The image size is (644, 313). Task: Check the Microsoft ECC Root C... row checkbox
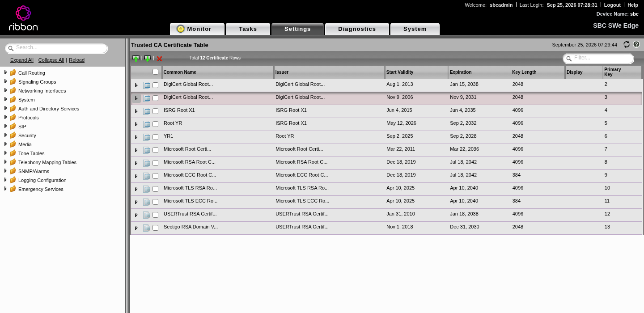[155, 176]
